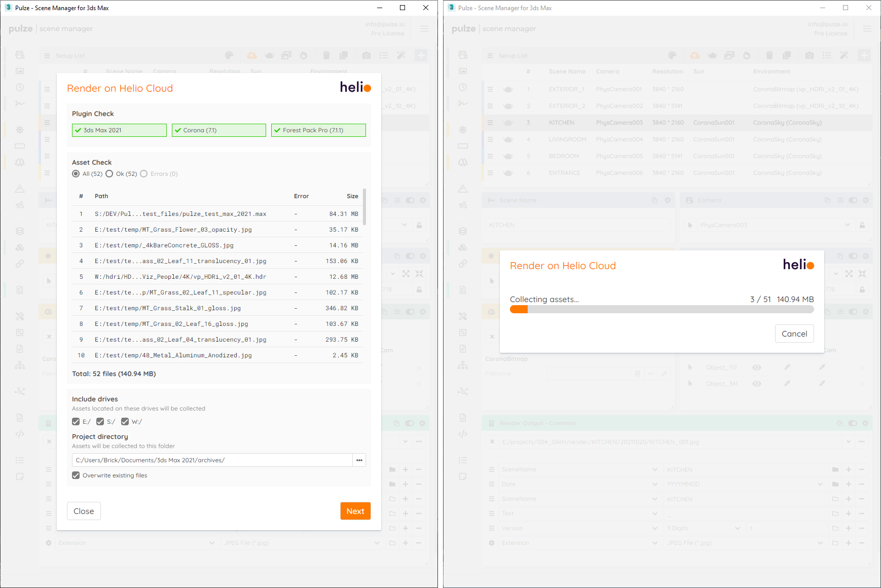Screen dimensions: 881x588
Task: Click teapot render icon in right window toolbar
Action: pyautogui.click(x=712, y=55)
